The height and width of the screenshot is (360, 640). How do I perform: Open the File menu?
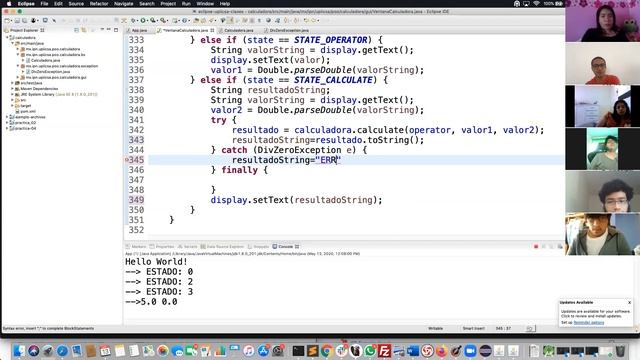(x=44, y=4)
